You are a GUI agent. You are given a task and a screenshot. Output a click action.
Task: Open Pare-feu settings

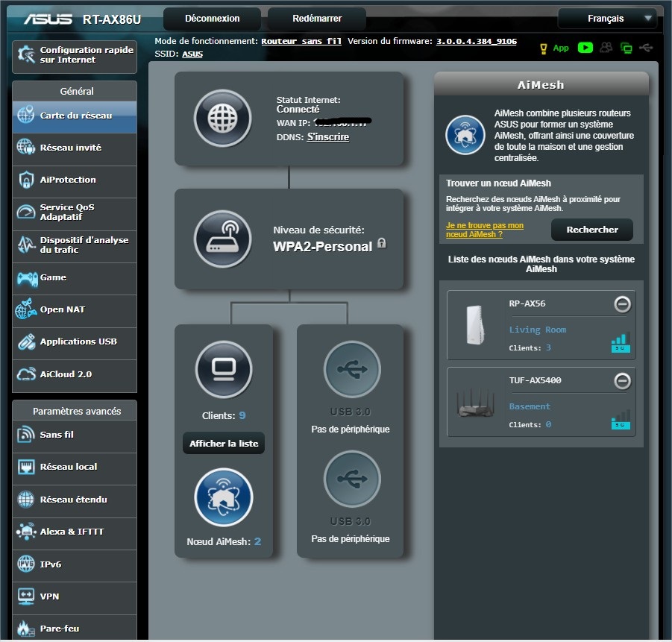tap(75, 629)
